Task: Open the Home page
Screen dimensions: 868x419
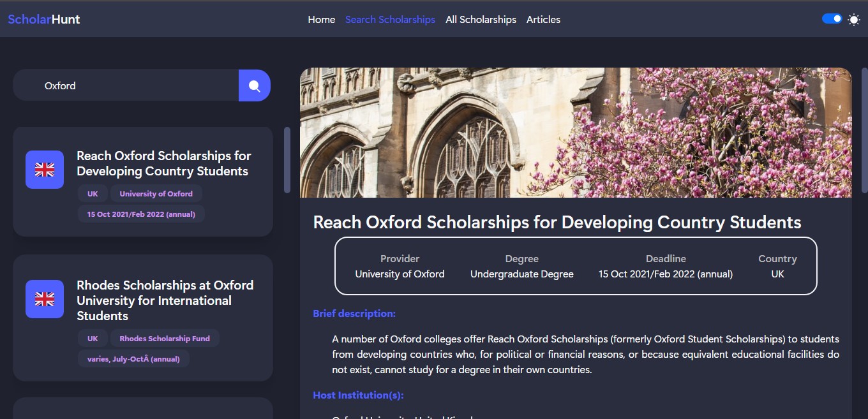Action: pos(322,20)
